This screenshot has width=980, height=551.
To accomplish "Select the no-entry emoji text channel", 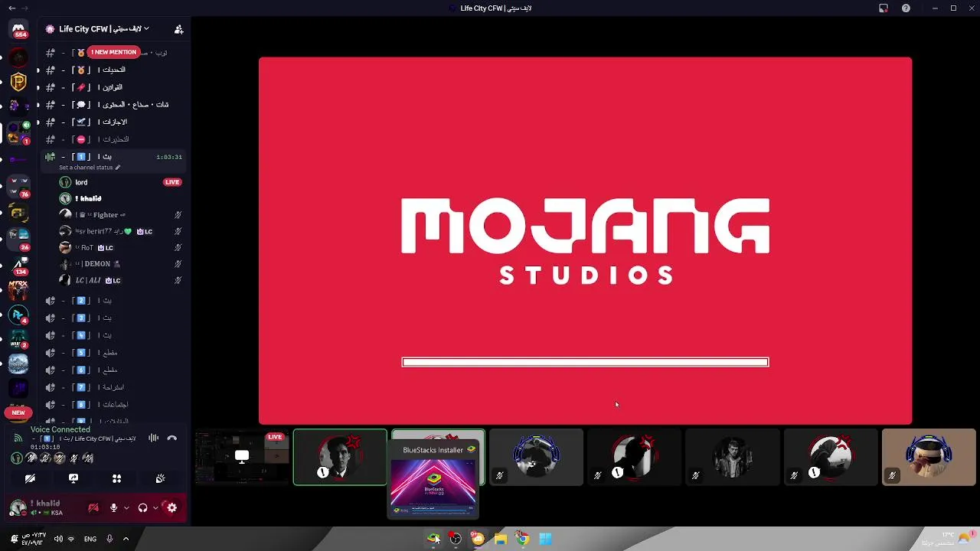I will (113, 139).
